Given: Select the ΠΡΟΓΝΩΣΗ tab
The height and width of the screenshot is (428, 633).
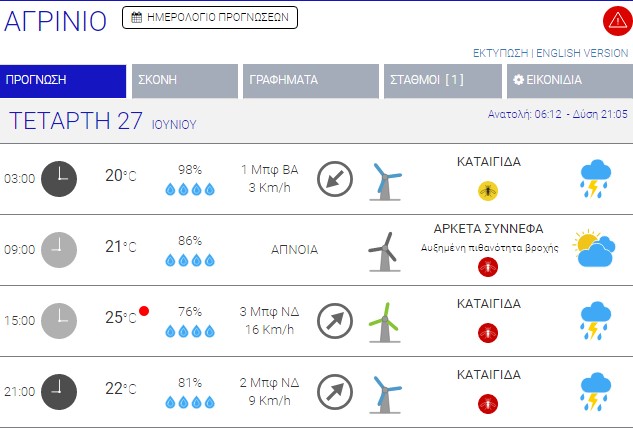Looking at the screenshot, I should point(63,81).
